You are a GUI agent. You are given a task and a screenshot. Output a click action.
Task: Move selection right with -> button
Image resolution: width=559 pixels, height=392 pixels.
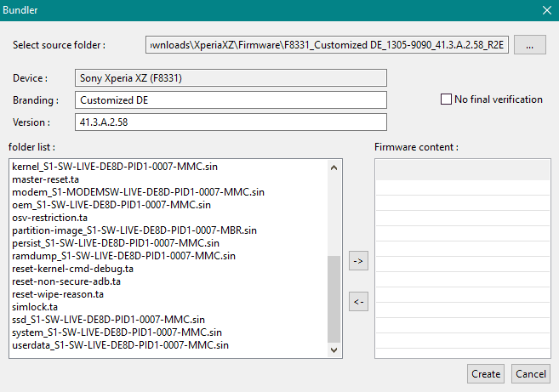pos(358,261)
